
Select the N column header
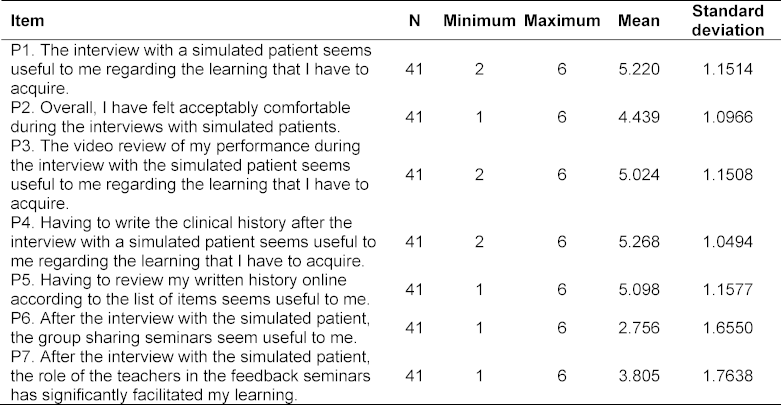click(x=414, y=20)
